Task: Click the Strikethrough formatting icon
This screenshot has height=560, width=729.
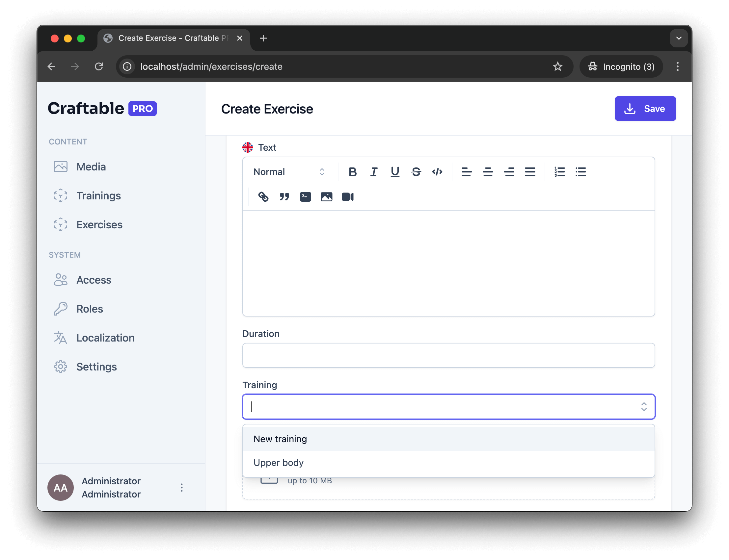Action: [x=416, y=172]
